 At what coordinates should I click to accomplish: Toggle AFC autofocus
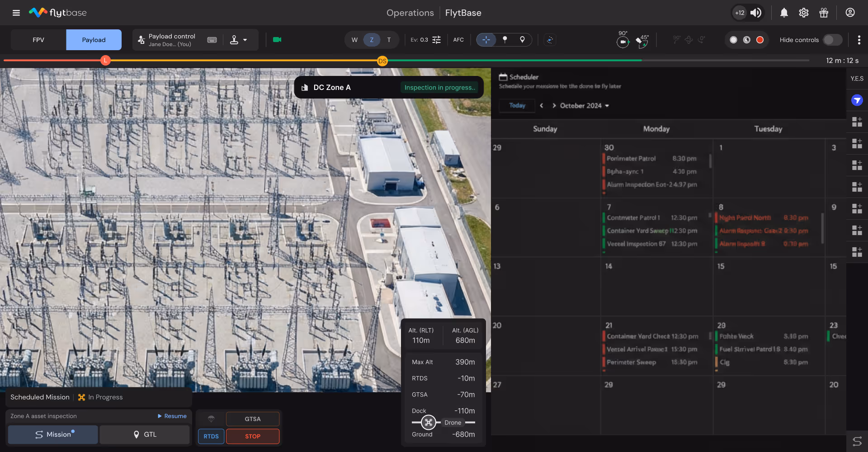tap(458, 40)
